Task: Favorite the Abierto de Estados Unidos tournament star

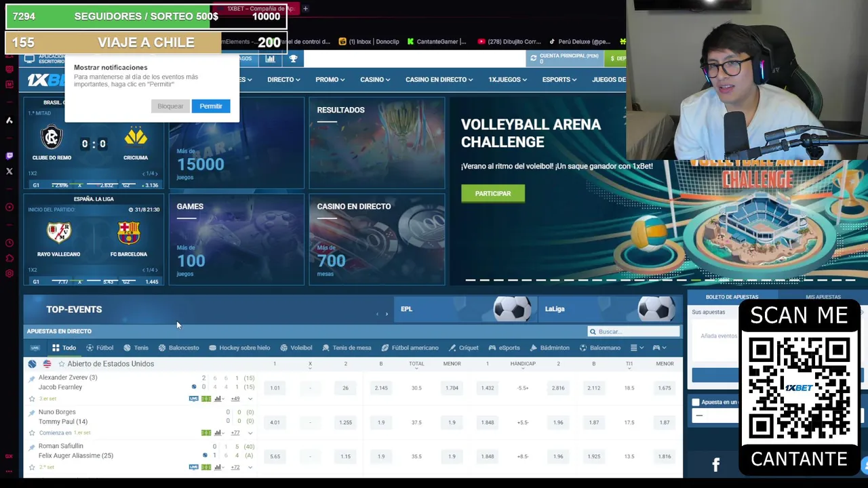Action: [x=61, y=364]
